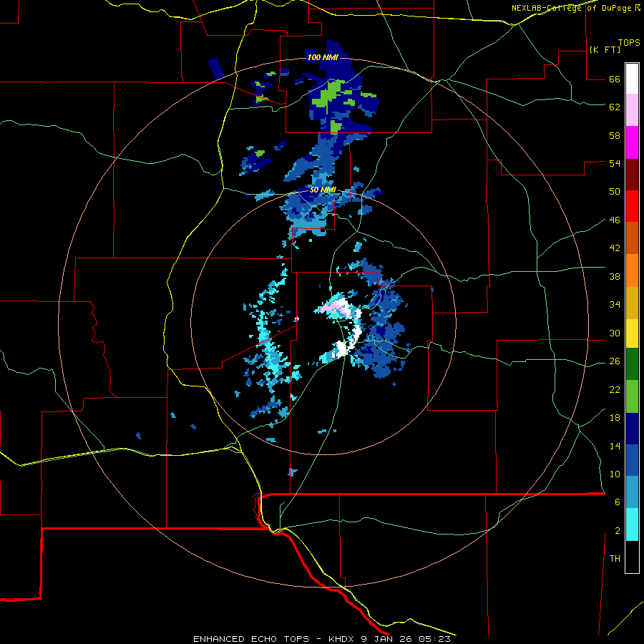The width and height of the screenshot is (644, 644).
Task: Click the TH threshold legend label
Action: [x=615, y=558]
